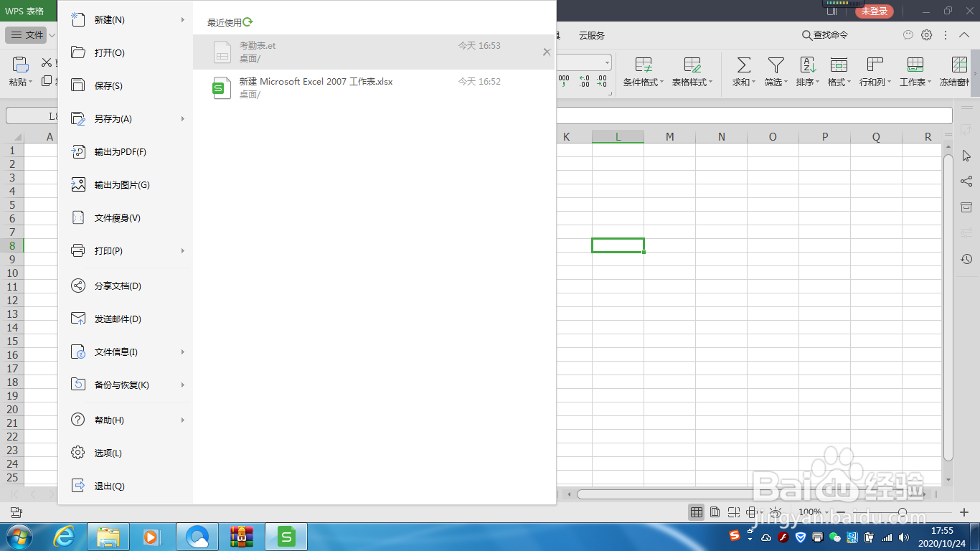The height and width of the screenshot is (551, 980).
Task: Select Save (保存) in the file menu
Action: click(x=125, y=86)
